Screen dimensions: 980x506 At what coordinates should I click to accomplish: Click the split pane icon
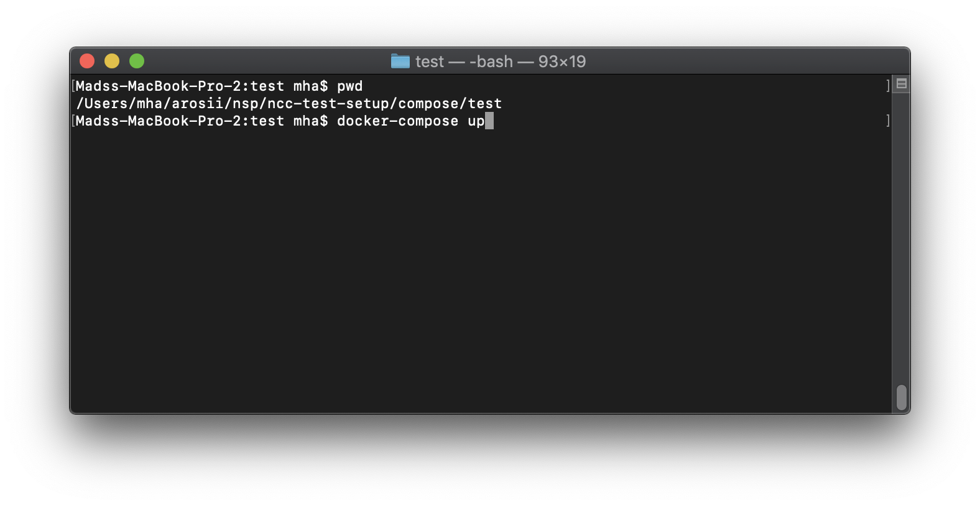point(902,84)
